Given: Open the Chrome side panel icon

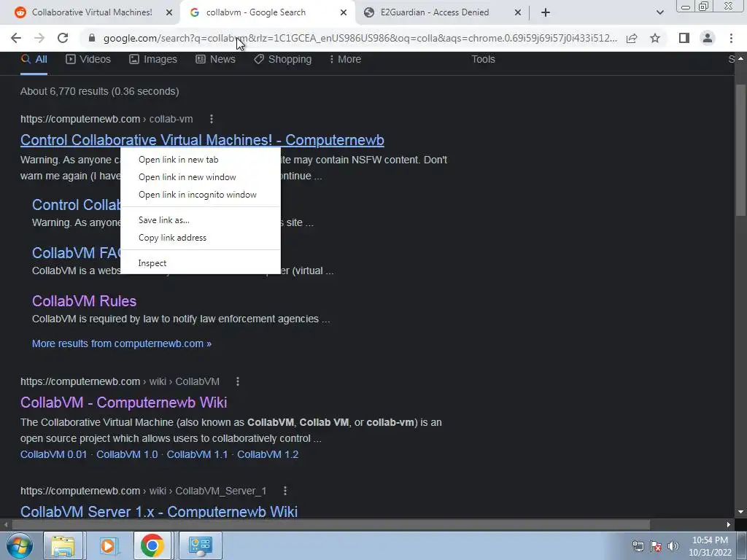Looking at the screenshot, I should click(684, 38).
